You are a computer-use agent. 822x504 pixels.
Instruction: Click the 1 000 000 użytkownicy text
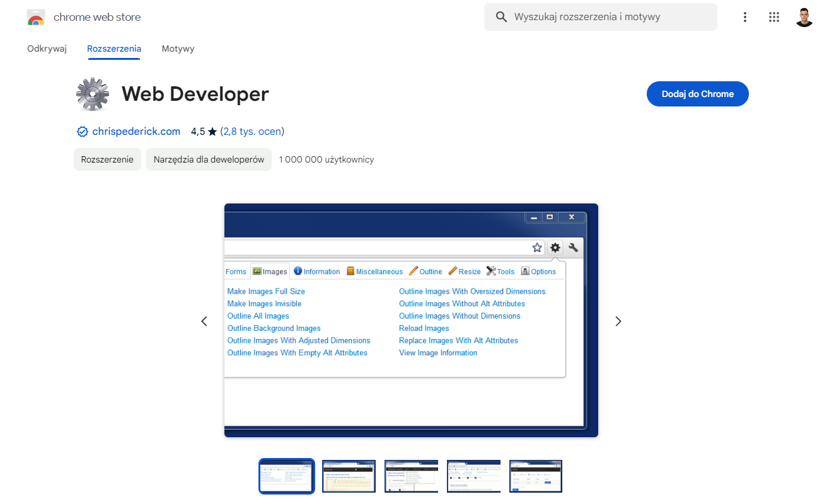[x=327, y=159]
